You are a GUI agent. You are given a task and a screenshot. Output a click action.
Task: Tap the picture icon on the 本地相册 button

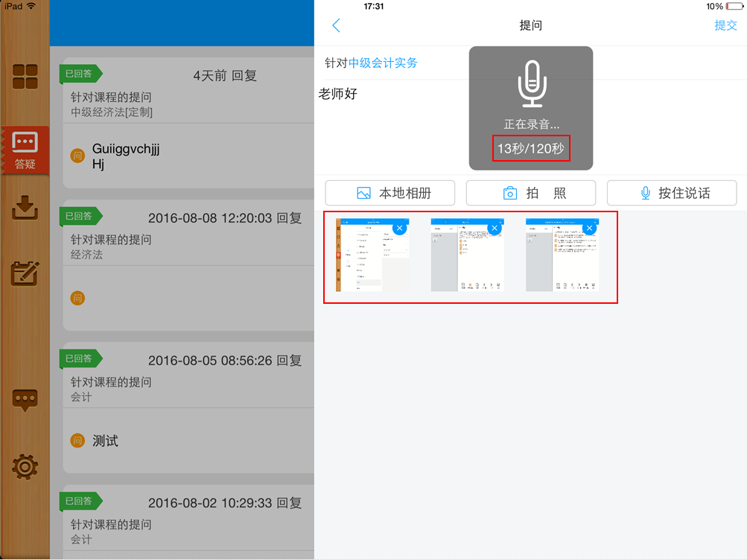coord(364,192)
